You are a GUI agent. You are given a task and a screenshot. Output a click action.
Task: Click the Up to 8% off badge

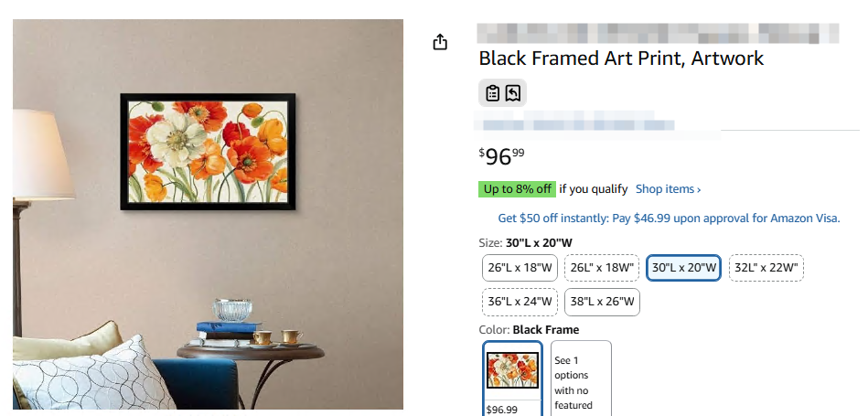517,189
